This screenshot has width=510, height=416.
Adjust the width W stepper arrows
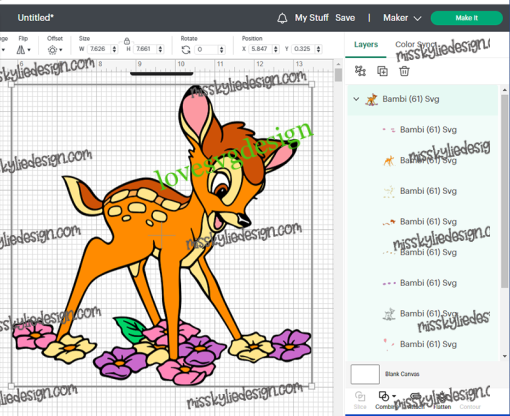114,49
